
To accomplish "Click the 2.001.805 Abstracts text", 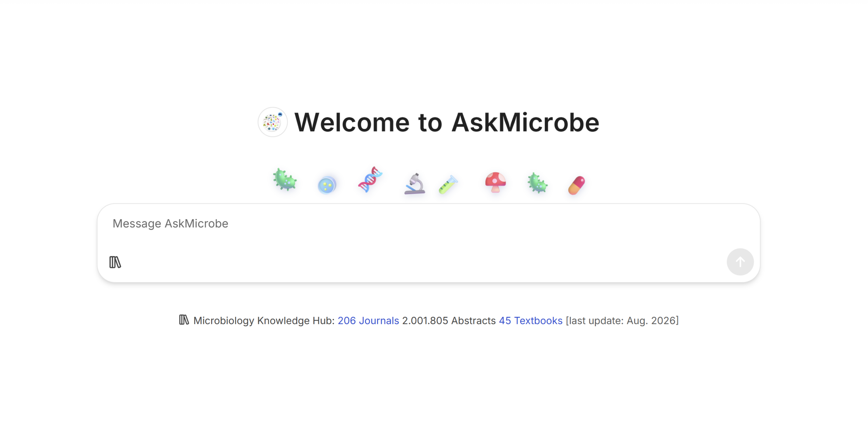I will [x=449, y=320].
